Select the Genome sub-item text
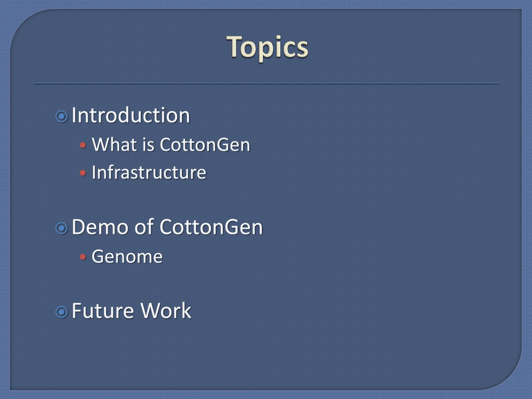This screenshot has width=532, height=399. [x=127, y=257]
